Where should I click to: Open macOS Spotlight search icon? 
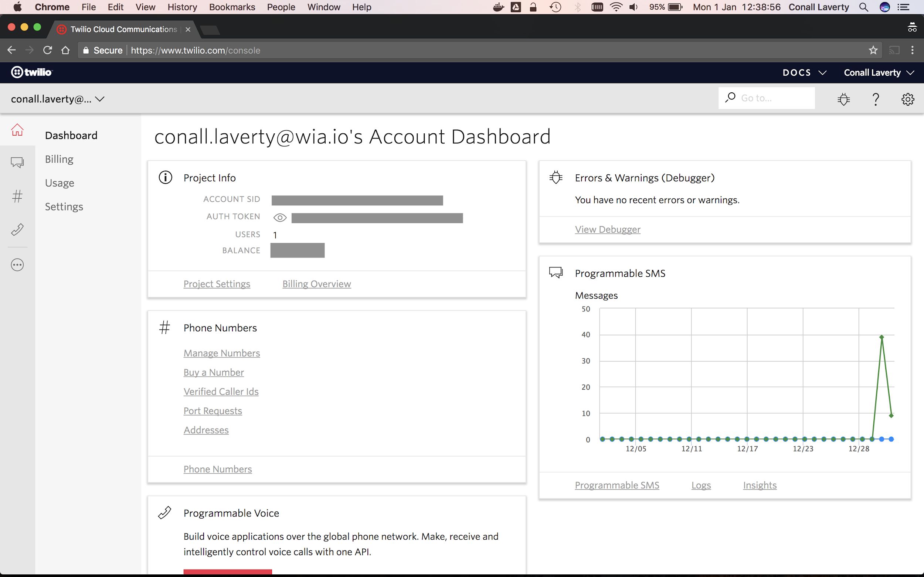(x=864, y=7)
